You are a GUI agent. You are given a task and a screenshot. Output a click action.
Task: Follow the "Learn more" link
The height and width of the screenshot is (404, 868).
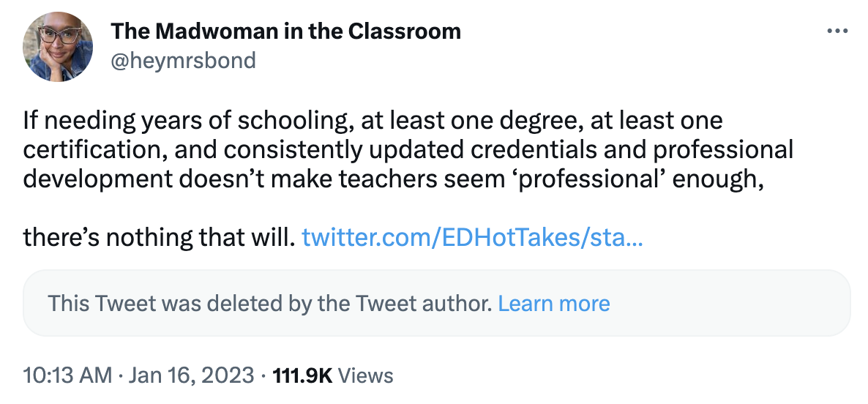click(553, 303)
